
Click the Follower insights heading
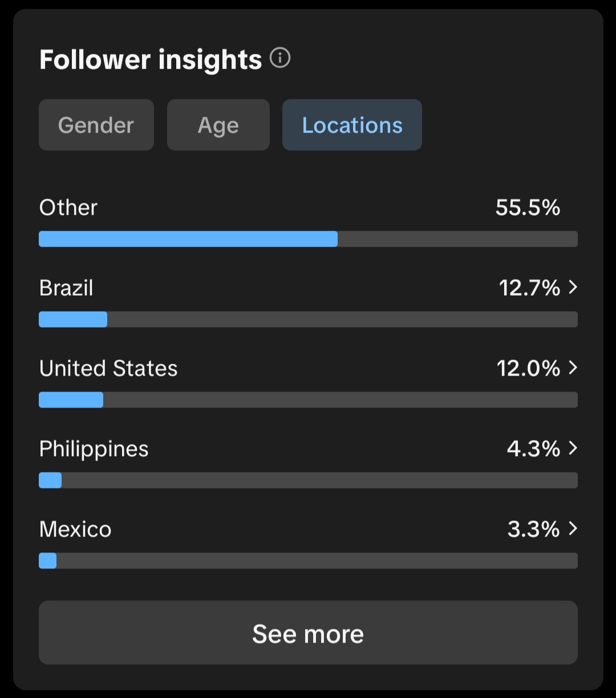(151, 59)
